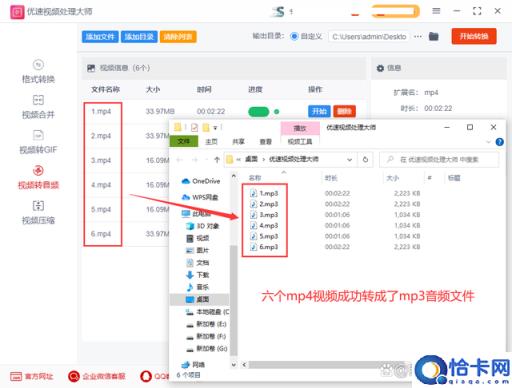Open the hamburger menu in the title bar

click(x=436, y=11)
